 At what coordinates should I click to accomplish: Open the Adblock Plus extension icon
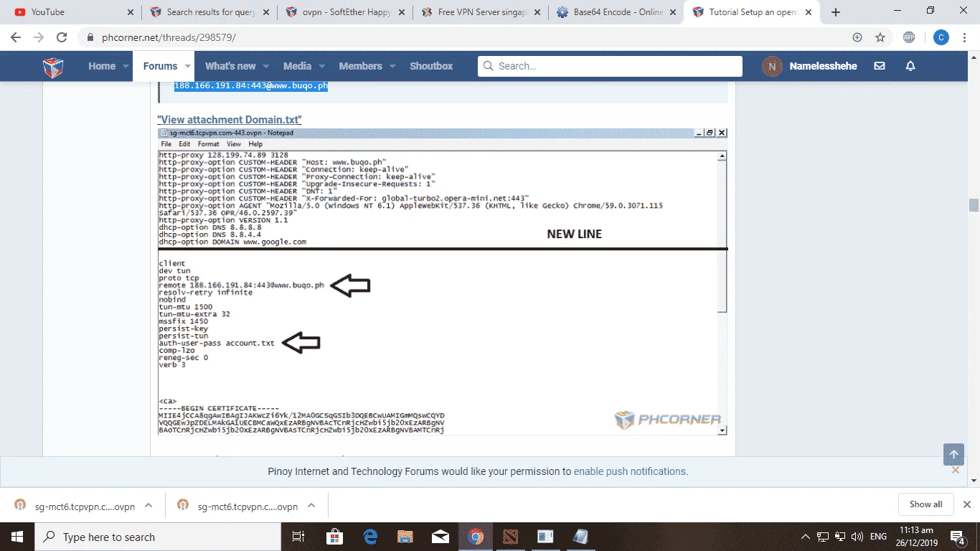pyautogui.click(x=909, y=38)
